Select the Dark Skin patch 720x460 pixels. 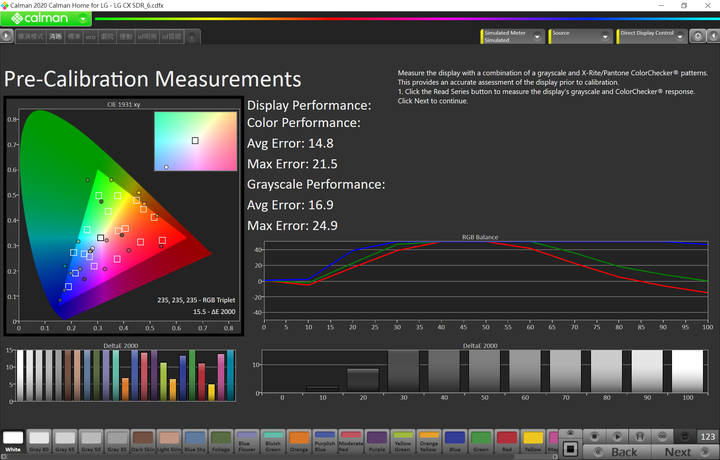click(143, 441)
